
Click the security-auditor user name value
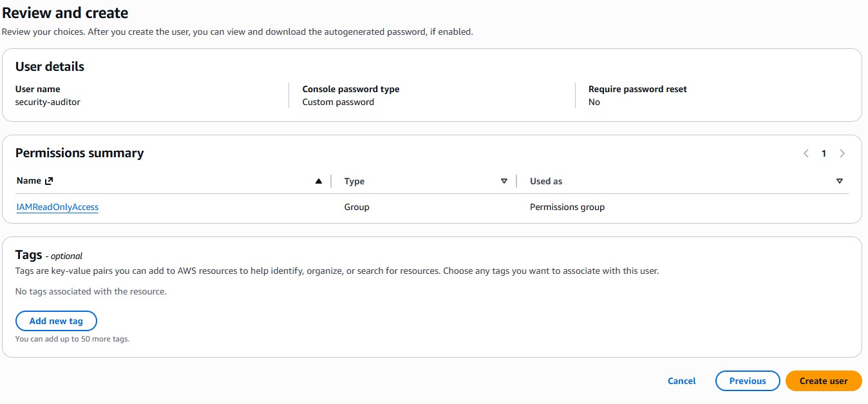point(48,102)
